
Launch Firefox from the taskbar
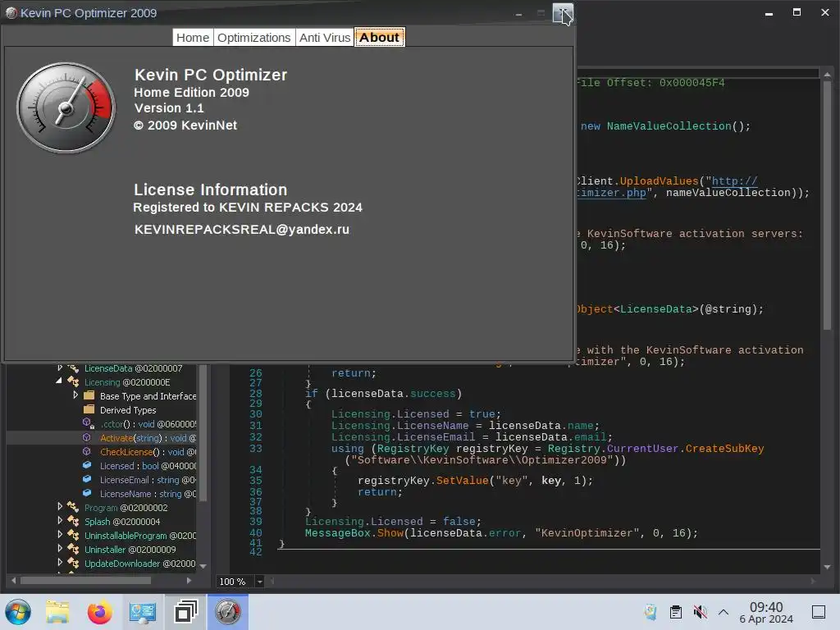99,612
